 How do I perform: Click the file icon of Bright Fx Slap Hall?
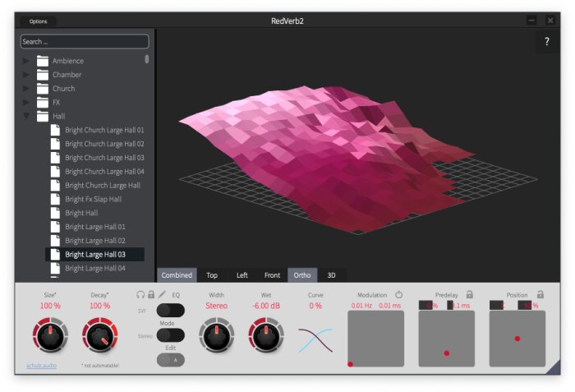point(55,199)
